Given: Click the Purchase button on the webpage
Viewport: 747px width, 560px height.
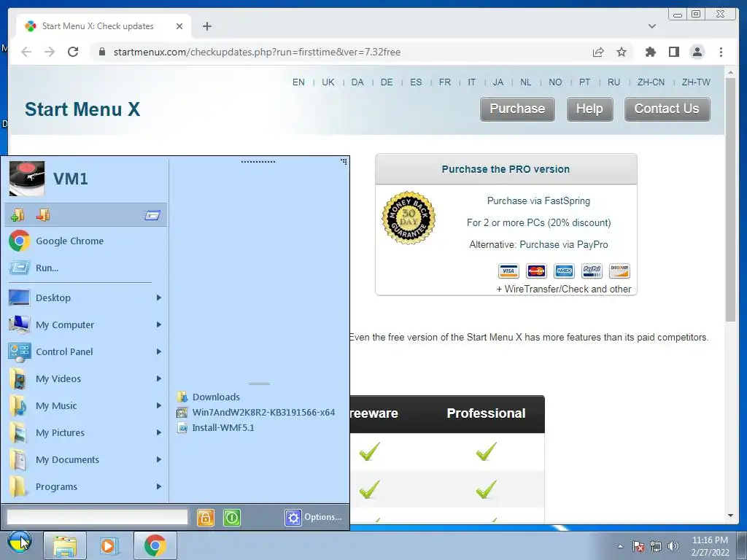Looking at the screenshot, I should point(517,109).
